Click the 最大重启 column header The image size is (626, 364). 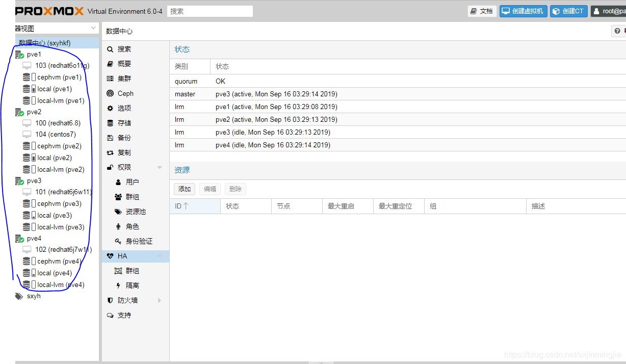(x=348, y=206)
